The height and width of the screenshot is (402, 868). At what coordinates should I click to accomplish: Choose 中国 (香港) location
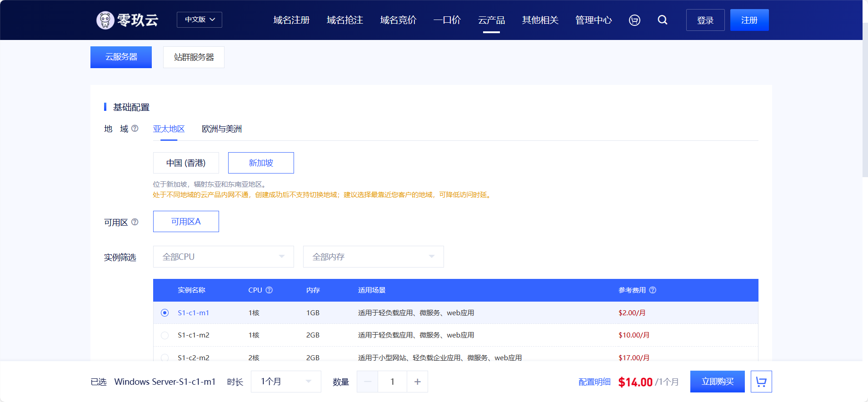(x=186, y=163)
